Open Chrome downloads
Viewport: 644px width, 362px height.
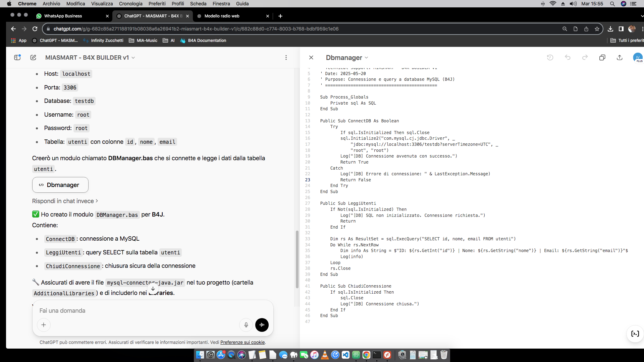610,29
